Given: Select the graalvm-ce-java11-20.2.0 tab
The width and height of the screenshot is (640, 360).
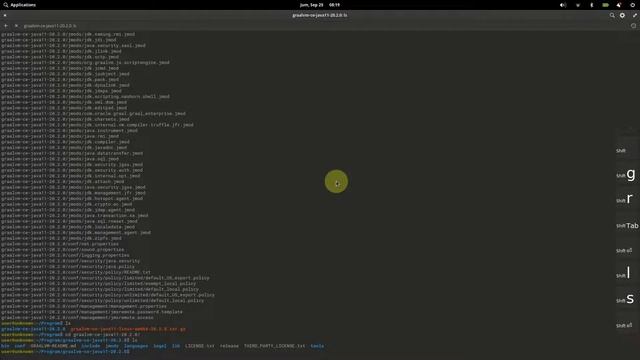Looking at the screenshot, I should pyautogui.click(x=50, y=26).
